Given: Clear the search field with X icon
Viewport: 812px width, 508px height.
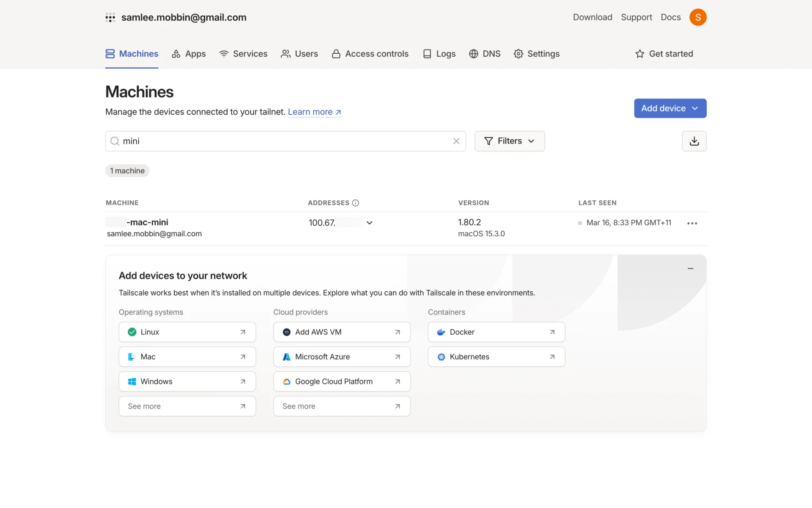Looking at the screenshot, I should (x=456, y=141).
